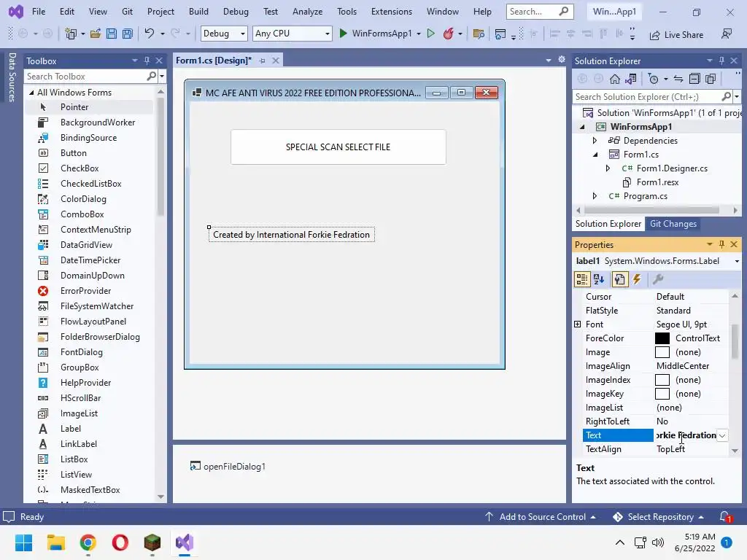Open the Build menu

pyautogui.click(x=198, y=12)
